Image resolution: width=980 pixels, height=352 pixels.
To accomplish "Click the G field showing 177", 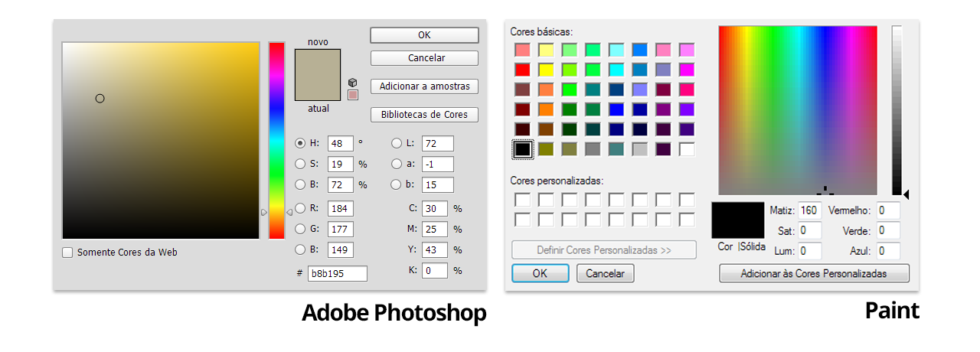I will click(x=341, y=229).
